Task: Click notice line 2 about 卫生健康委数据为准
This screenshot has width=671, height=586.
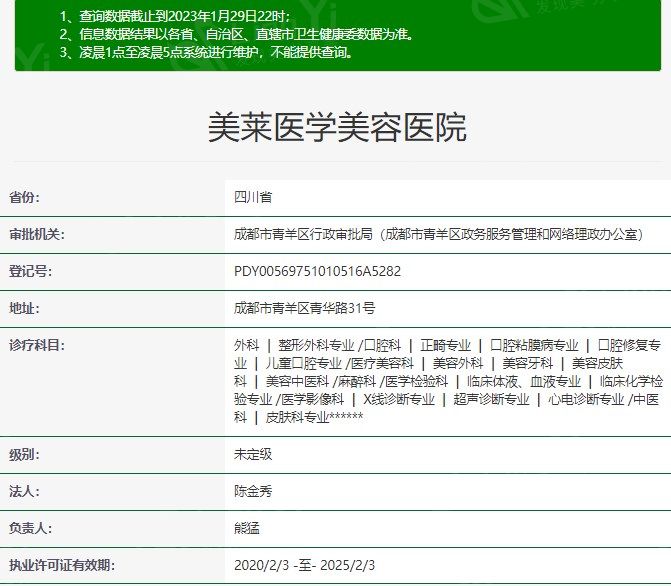Action: (237, 34)
